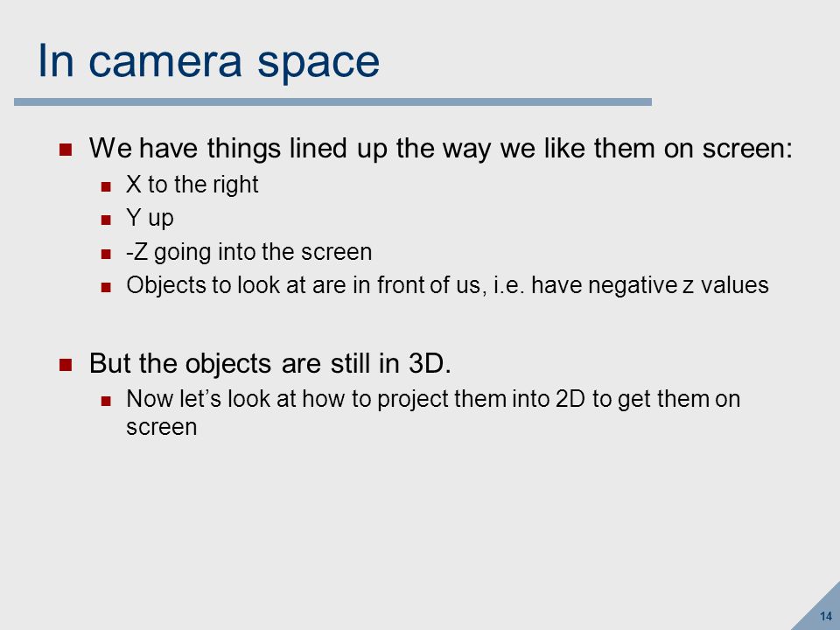
Task: Click the word 'screen' on the last line
Action: (x=162, y=428)
